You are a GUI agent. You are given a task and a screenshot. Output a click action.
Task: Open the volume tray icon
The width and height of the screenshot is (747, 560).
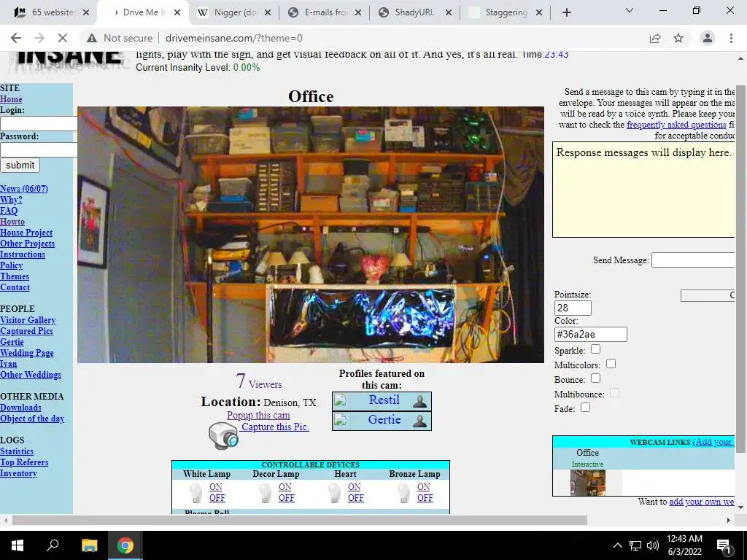653,545
